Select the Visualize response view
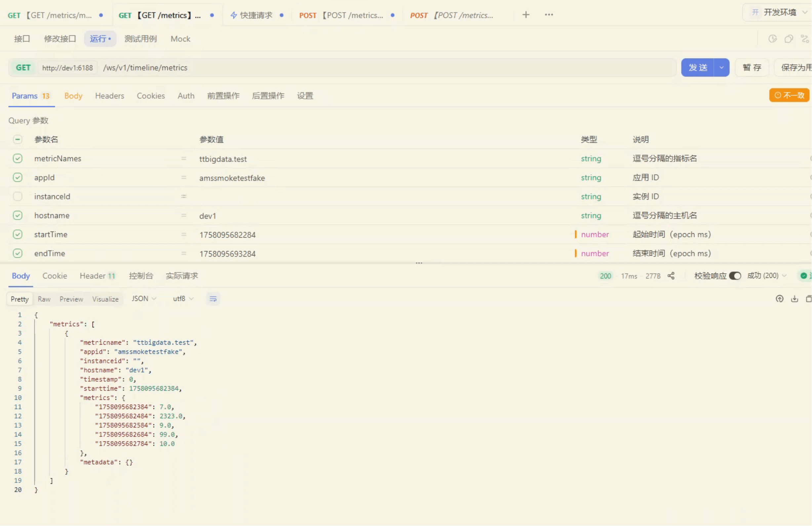 [105, 299]
